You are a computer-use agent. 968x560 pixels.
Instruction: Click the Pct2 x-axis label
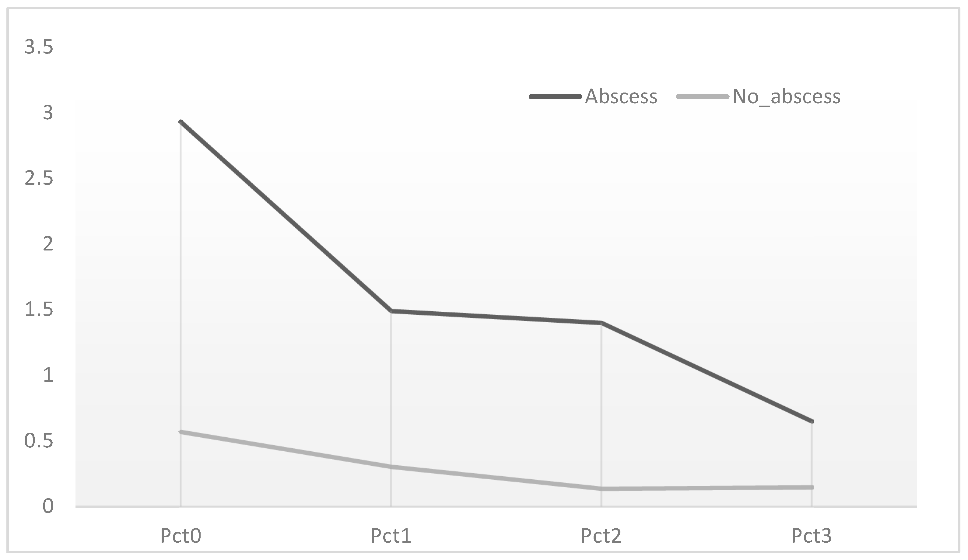601,536
